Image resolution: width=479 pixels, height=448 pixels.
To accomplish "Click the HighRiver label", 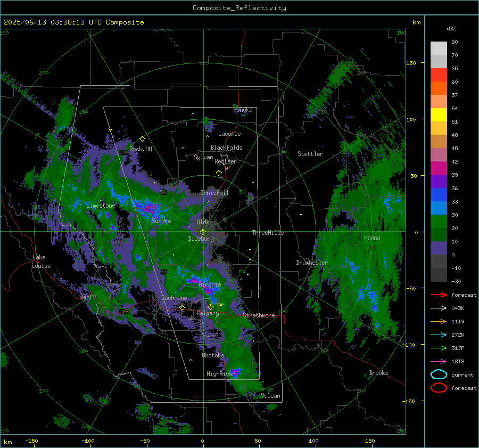I will point(221,374).
